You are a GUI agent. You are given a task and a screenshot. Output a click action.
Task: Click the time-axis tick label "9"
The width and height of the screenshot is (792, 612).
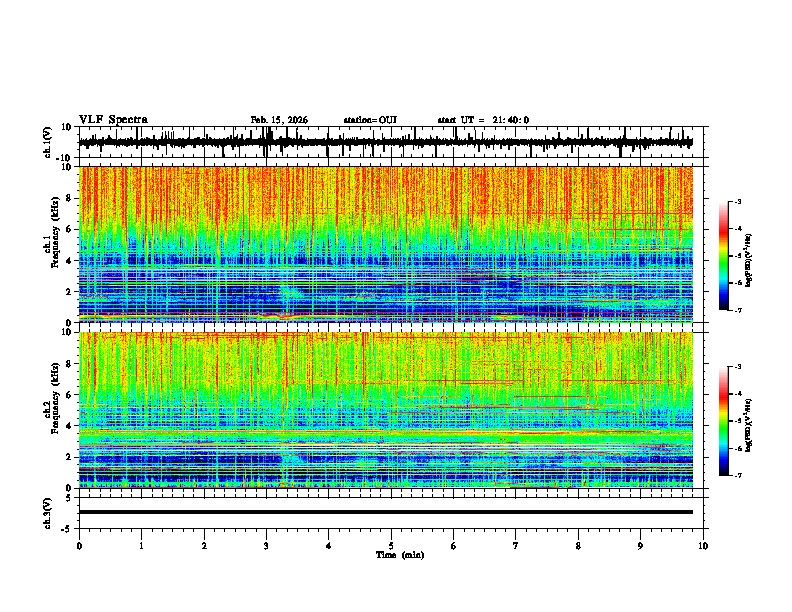[640, 546]
